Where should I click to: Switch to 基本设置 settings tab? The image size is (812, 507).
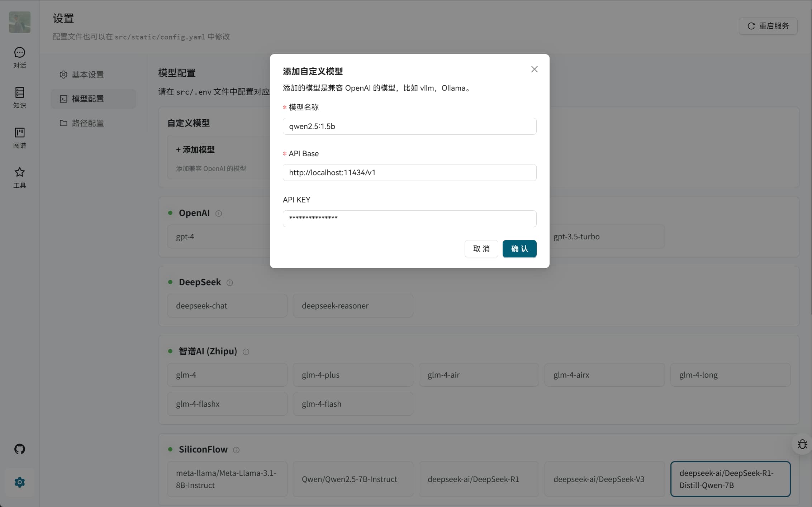point(87,75)
